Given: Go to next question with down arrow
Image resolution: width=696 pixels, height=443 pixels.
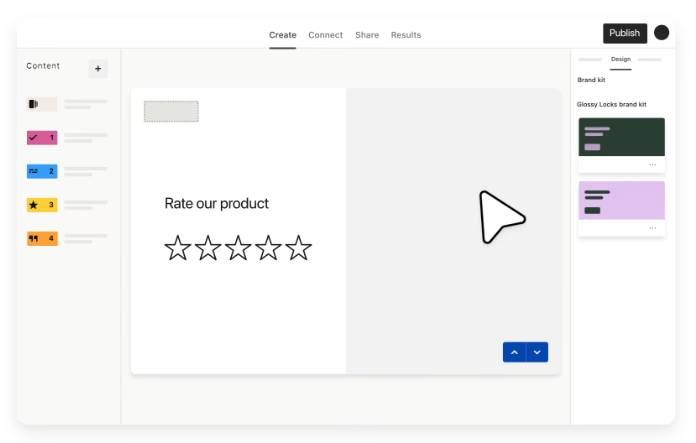Looking at the screenshot, I should (x=537, y=352).
